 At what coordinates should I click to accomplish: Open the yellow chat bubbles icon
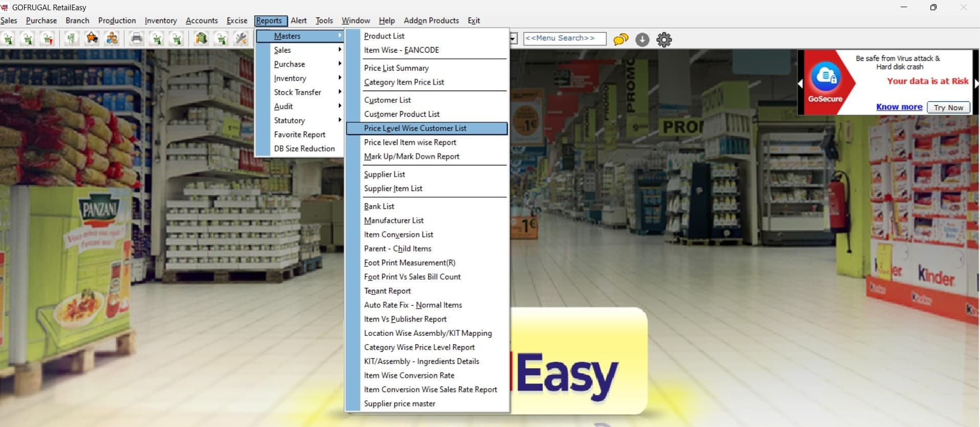(x=620, y=39)
